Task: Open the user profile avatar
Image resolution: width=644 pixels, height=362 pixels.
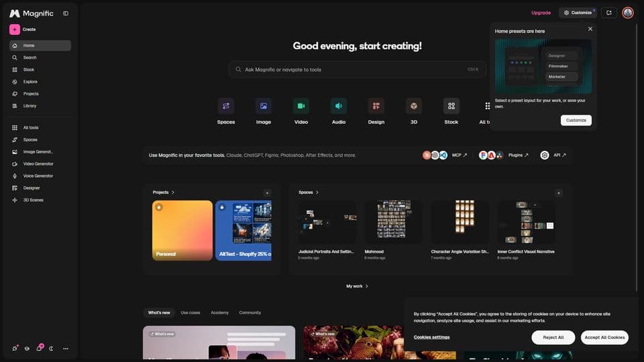Action: click(628, 13)
